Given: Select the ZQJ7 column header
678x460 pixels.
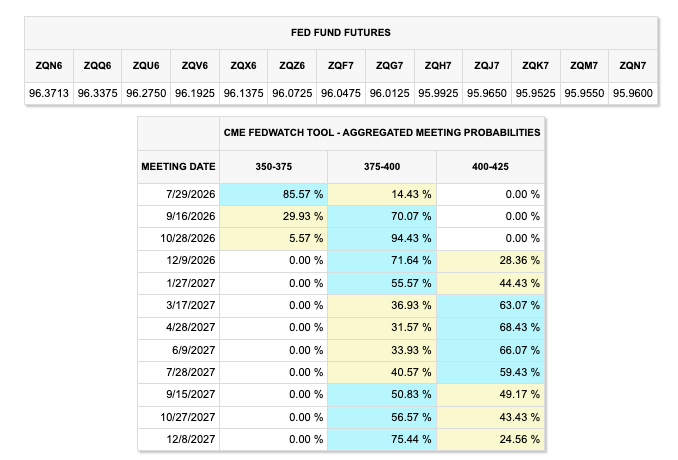Looking at the screenshot, I should (x=487, y=66).
